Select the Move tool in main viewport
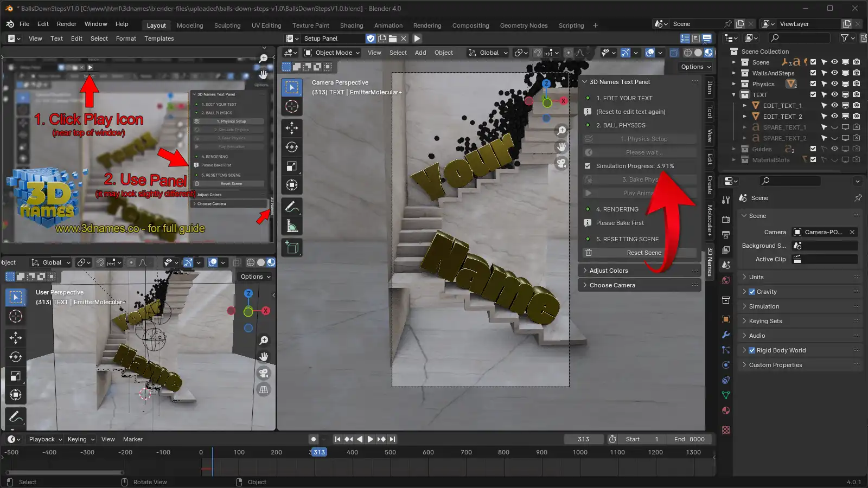868x488 pixels. click(x=292, y=127)
